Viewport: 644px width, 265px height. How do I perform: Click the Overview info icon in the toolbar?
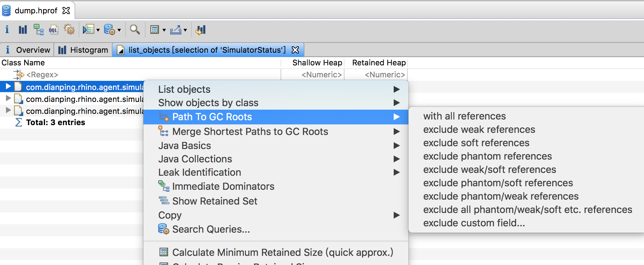point(7,30)
